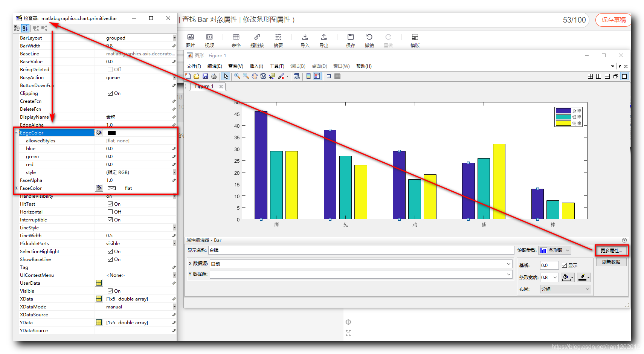Open the EdgeColor style dropdown
This screenshot has height=354, width=644.
(174, 172)
